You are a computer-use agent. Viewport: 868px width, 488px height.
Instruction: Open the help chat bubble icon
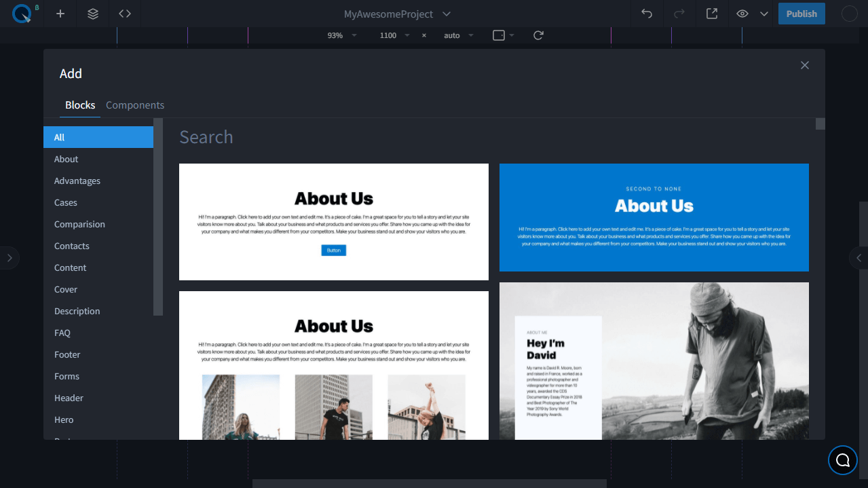tap(842, 460)
